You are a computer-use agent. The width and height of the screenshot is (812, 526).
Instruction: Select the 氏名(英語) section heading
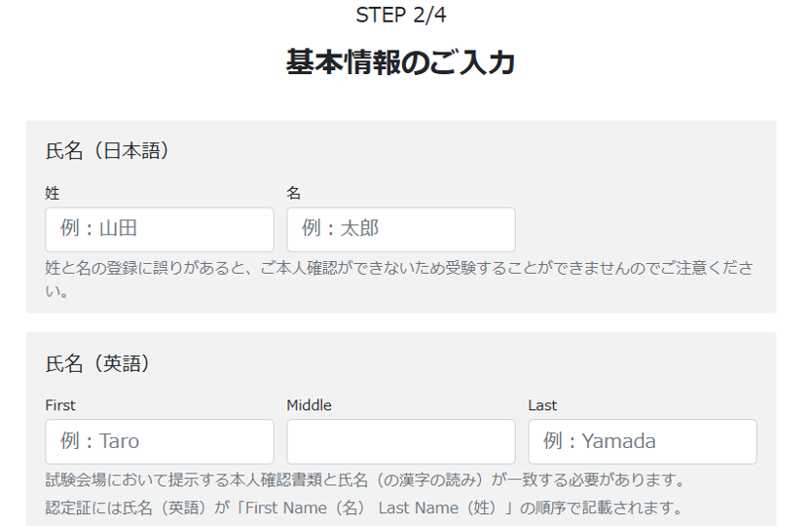tap(98, 363)
